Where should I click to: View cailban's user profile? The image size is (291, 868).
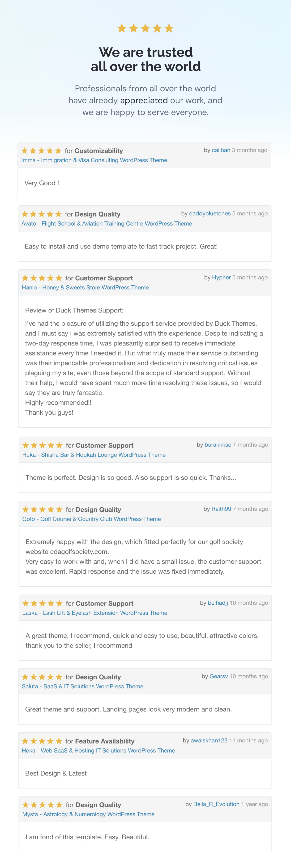click(x=221, y=150)
